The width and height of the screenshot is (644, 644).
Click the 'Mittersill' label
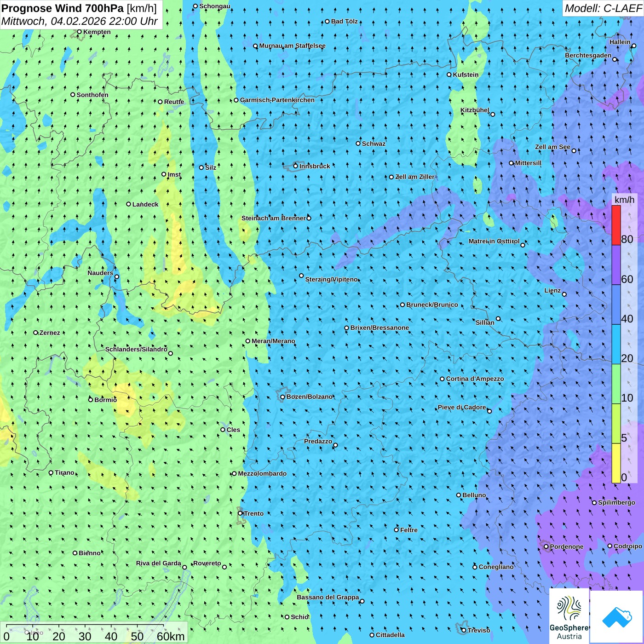529,163
